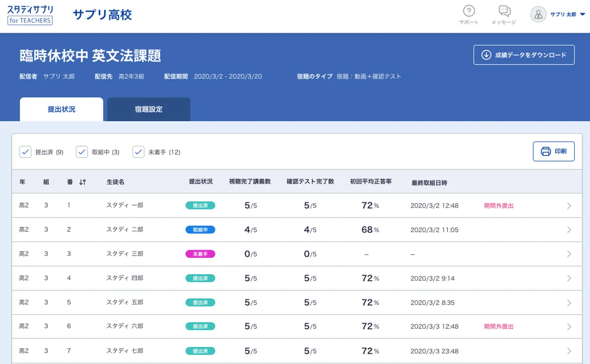Select student name スタディ 七郎

pyautogui.click(x=125, y=351)
